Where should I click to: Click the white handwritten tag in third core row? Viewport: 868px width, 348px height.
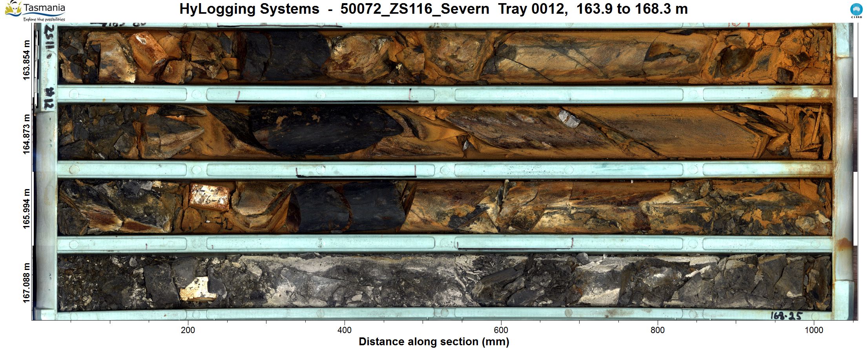click(x=209, y=197)
